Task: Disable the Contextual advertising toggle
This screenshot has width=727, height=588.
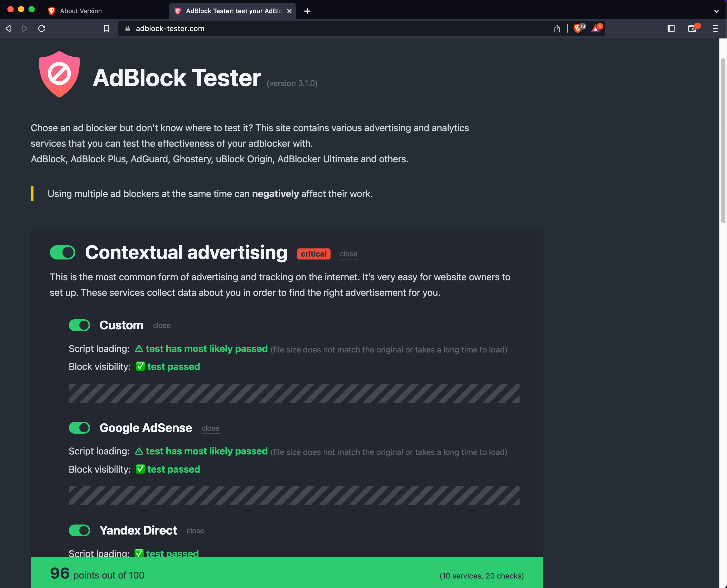Action: (x=62, y=252)
